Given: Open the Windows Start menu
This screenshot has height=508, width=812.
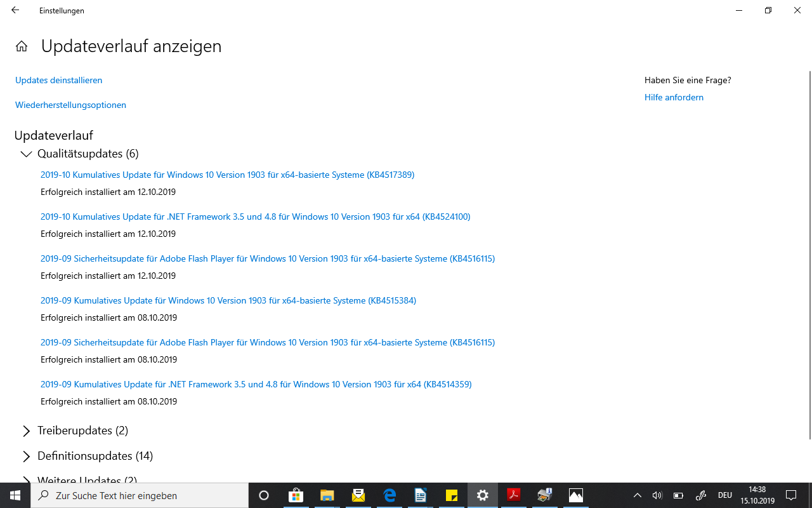Looking at the screenshot, I should [x=15, y=495].
